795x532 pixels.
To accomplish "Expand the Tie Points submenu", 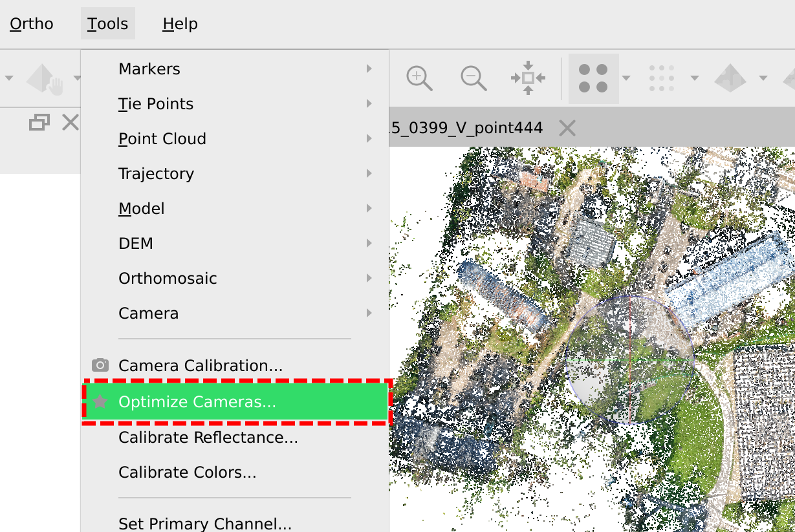I will 235,103.
